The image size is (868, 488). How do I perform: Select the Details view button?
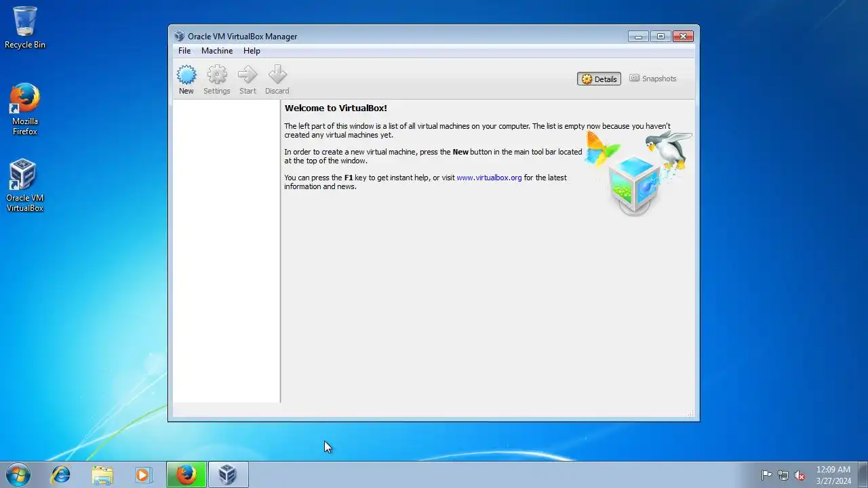[599, 79]
